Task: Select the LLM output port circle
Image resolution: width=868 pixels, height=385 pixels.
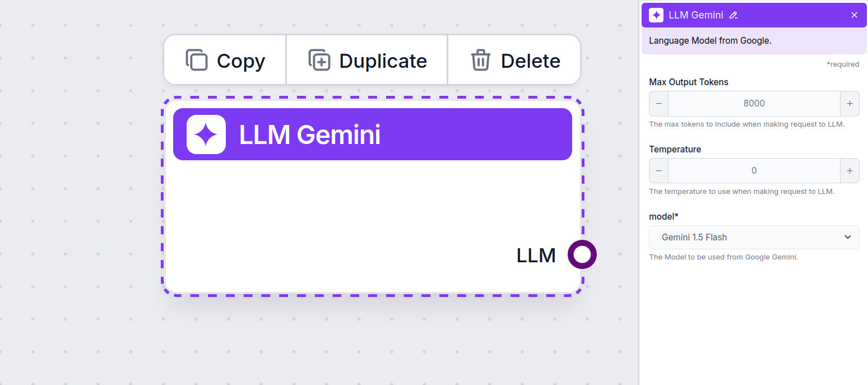Action: [582, 254]
